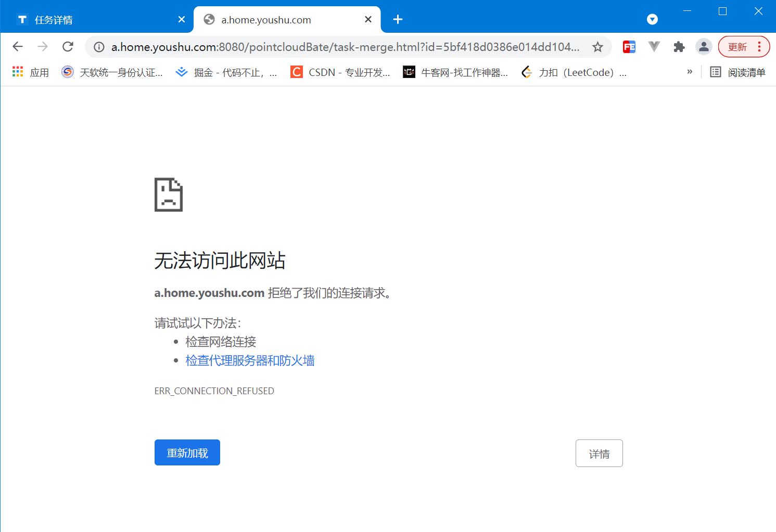Click the page info icon in address bar
This screenshot has height=532, width=776.
point(98,47)
